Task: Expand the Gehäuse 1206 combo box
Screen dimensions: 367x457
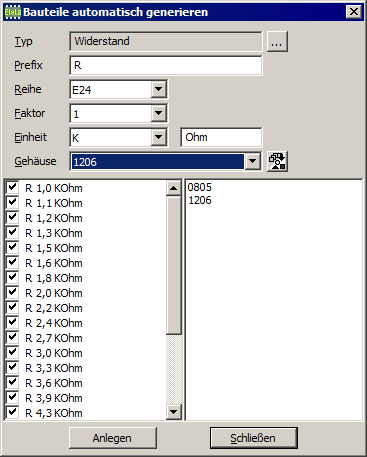Action: [252, 162]
